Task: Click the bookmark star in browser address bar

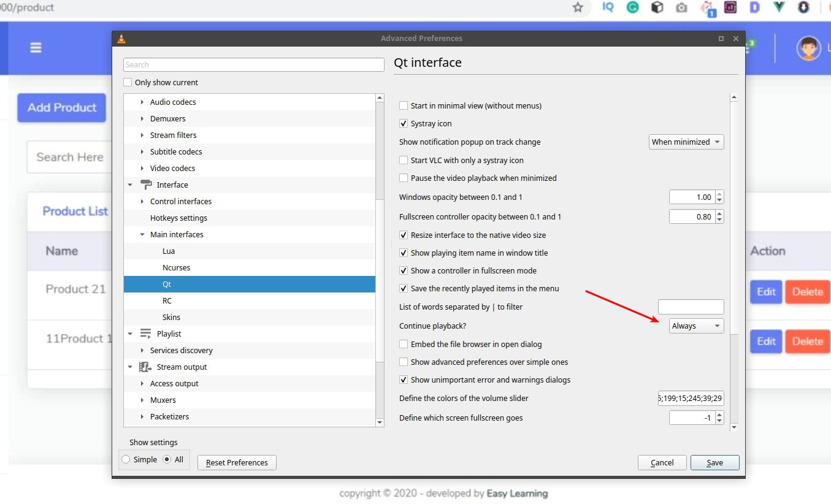Action: [x=578, y=7]
